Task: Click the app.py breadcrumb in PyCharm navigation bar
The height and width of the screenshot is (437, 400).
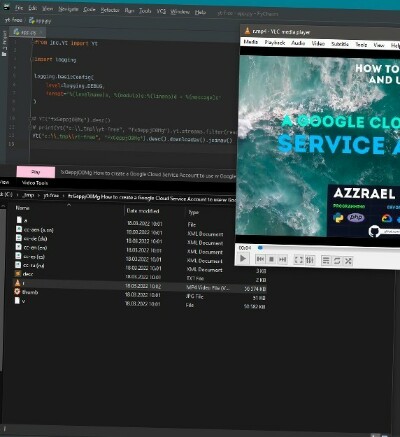Action: [x=41, y=21]
